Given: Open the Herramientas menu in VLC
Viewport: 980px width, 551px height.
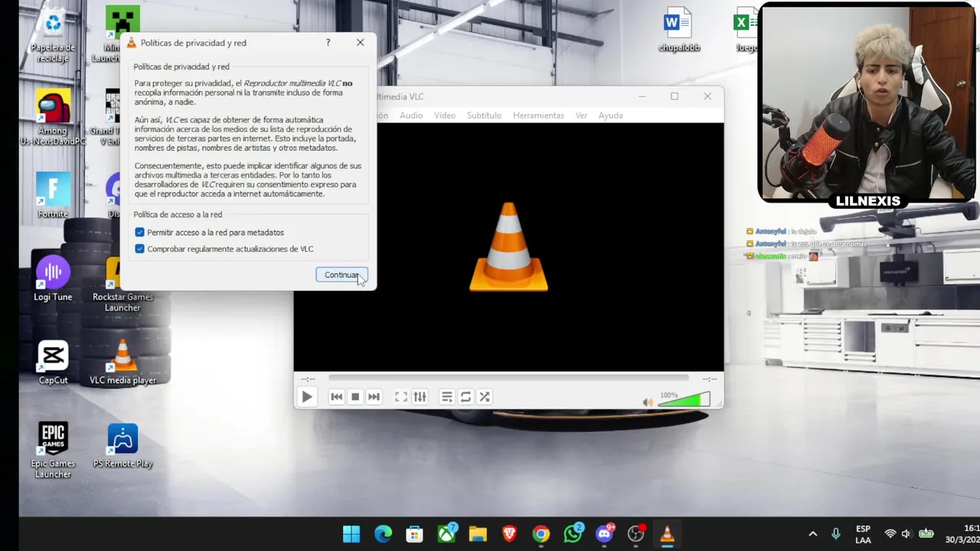Looking at the screenshot, I should [x=538, y=116].
